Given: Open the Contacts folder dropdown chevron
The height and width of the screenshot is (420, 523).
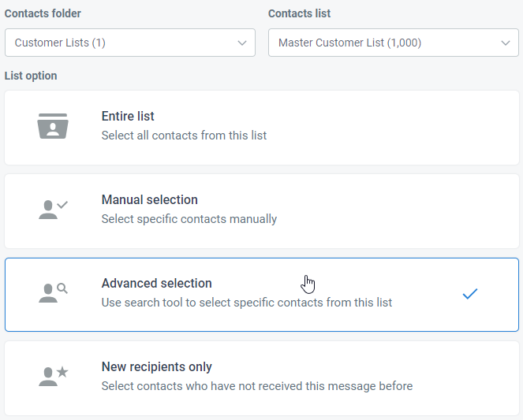Looking at the screenshot, I should pyautogui.click(x=242, y=43).
